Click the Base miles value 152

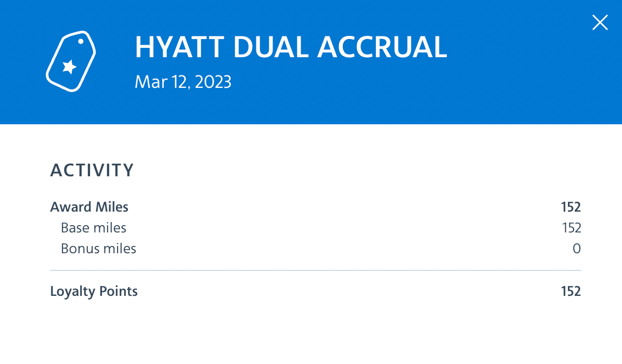coord(571,228)
